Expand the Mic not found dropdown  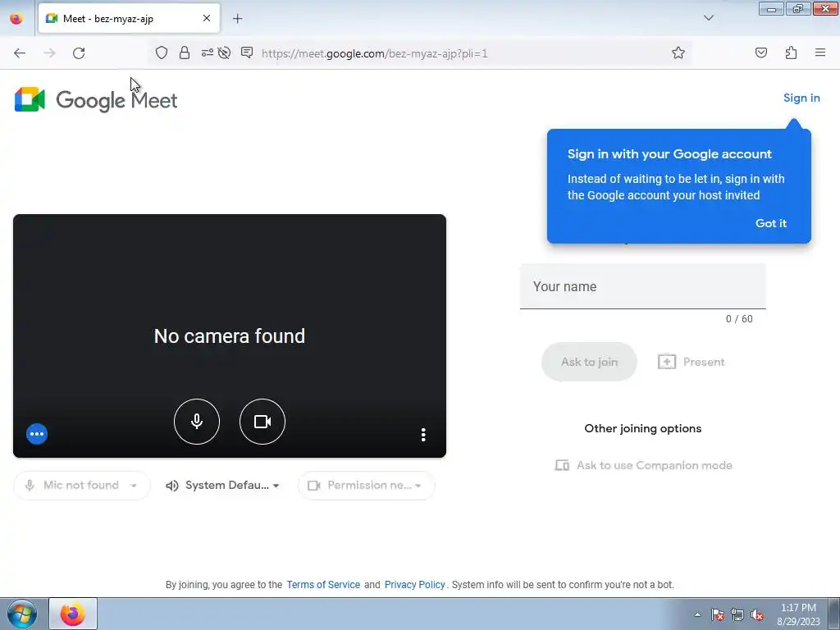pyautogui.click(x=81, y=486)
